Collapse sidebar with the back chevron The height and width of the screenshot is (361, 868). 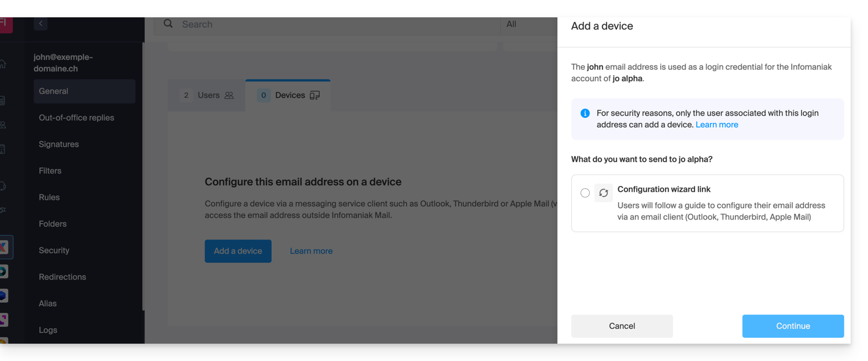click(x=40, y=24)
